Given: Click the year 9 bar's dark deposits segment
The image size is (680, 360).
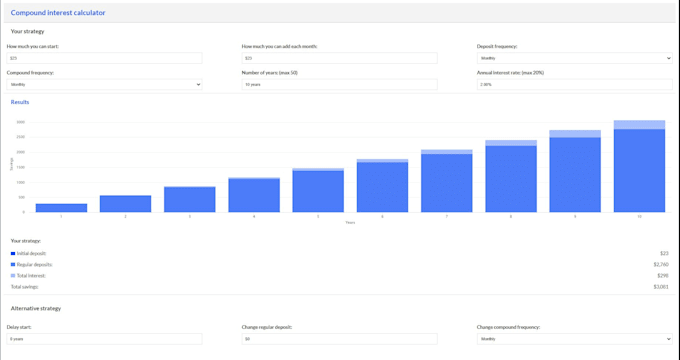Looking at the screenshot, I should (x=575, y=175).
